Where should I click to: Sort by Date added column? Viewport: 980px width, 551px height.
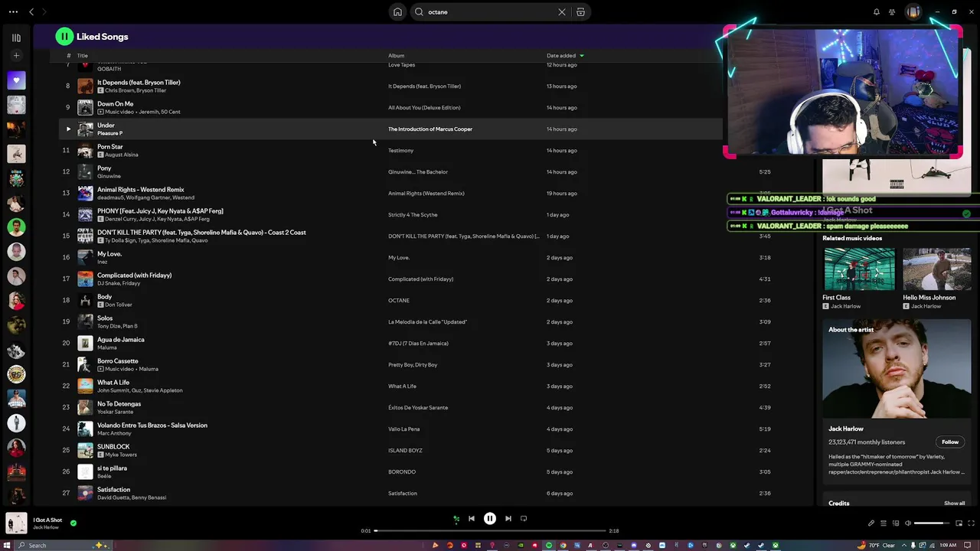coord(565,56)
